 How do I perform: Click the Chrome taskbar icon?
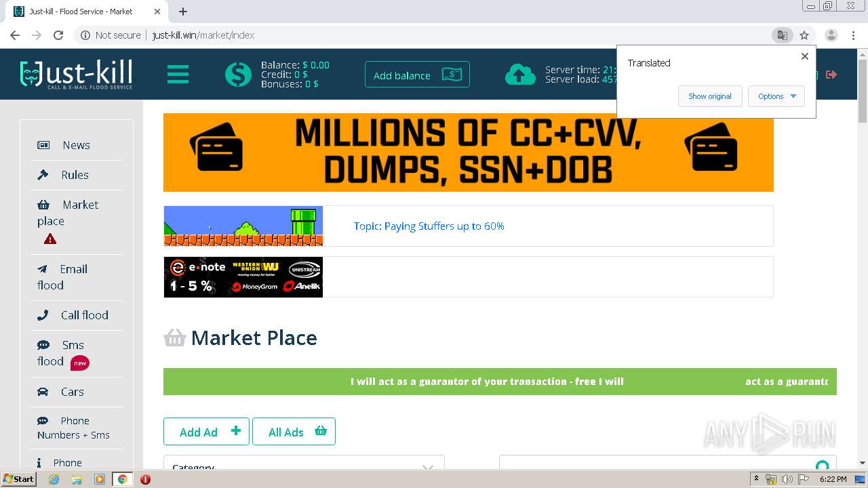point(122,479)
